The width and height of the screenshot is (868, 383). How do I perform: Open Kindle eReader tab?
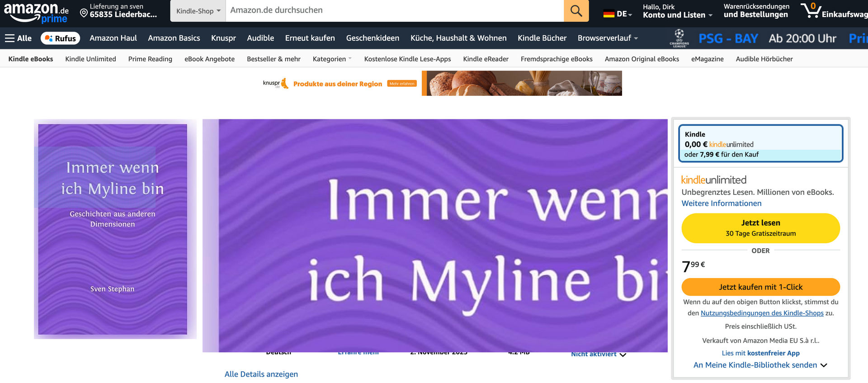[486, 59]
